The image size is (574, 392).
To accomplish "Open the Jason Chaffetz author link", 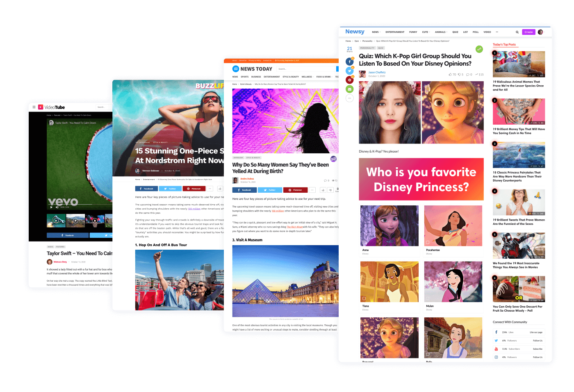I will (x=377, y=72).
